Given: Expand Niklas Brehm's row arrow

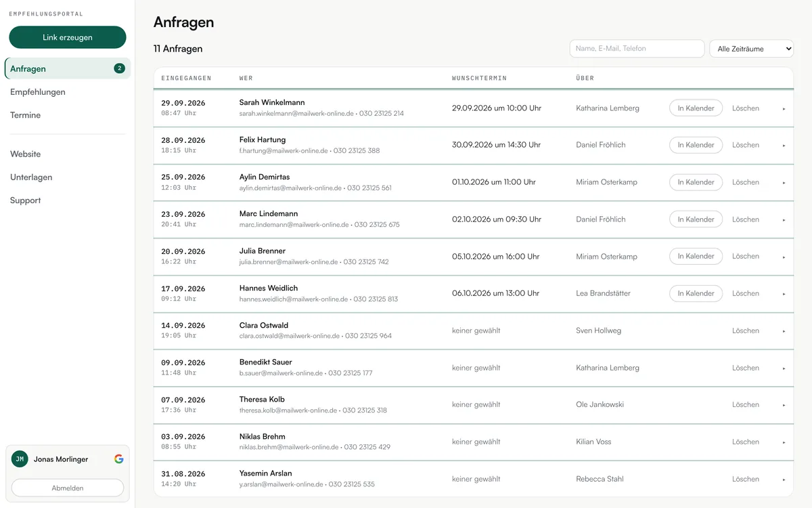Looking at the screenshot, I should [x=784, y=442].
